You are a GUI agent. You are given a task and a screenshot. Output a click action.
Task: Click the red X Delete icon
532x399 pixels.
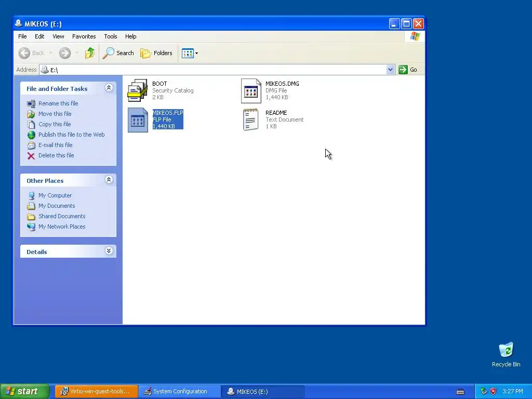(x=31, y=156)
